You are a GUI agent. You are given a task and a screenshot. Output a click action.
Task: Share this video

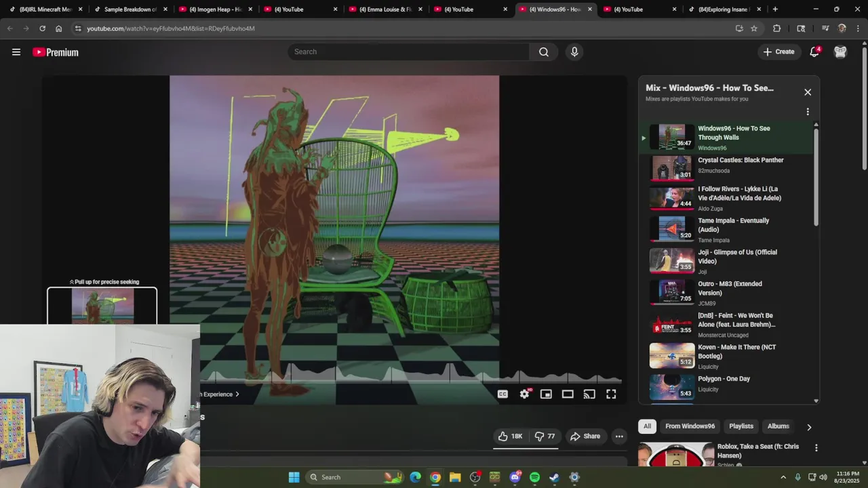585,436
